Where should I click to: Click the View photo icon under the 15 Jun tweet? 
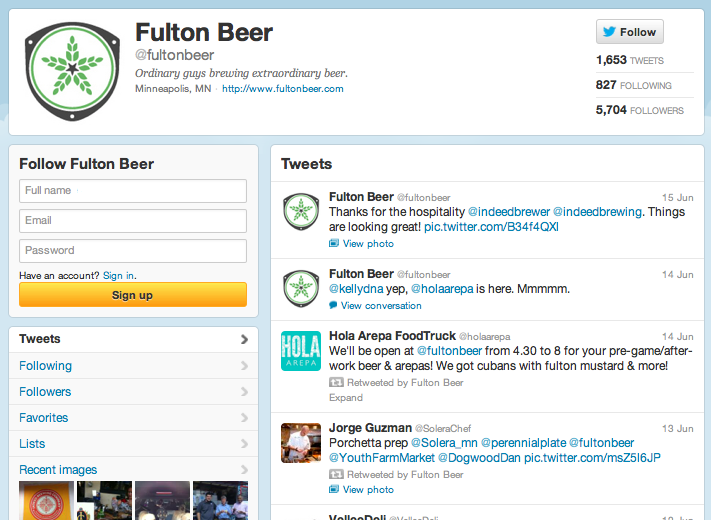(x=334, y=243)
